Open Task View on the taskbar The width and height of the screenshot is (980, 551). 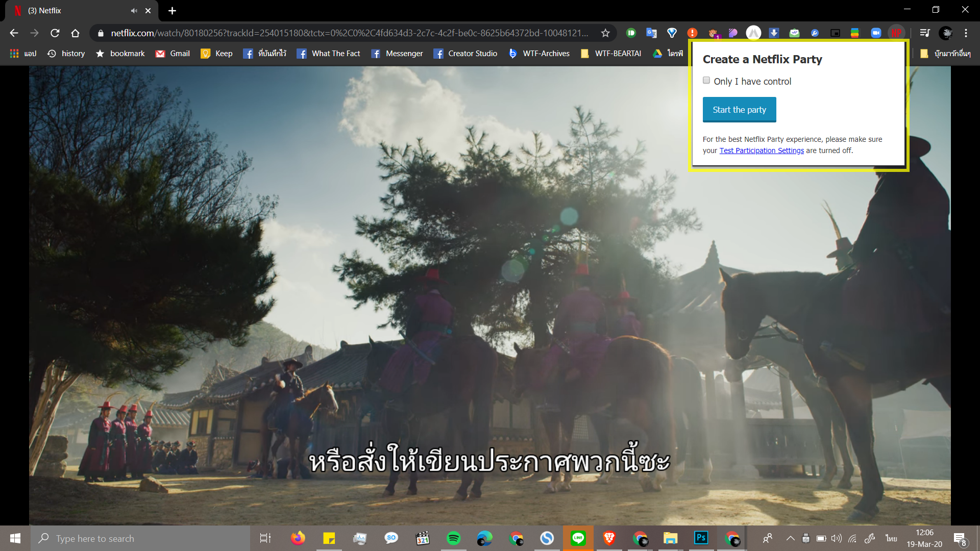(265, 538)
